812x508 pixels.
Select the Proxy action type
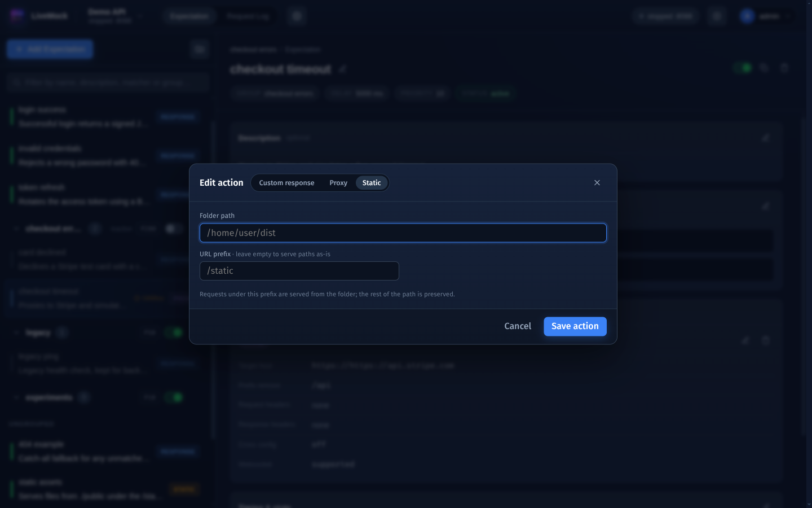coord(338,183)
